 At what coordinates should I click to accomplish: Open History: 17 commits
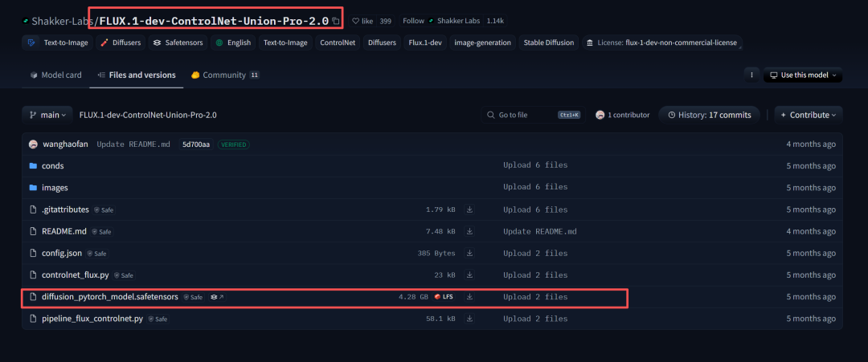click(x=709, y=115)
